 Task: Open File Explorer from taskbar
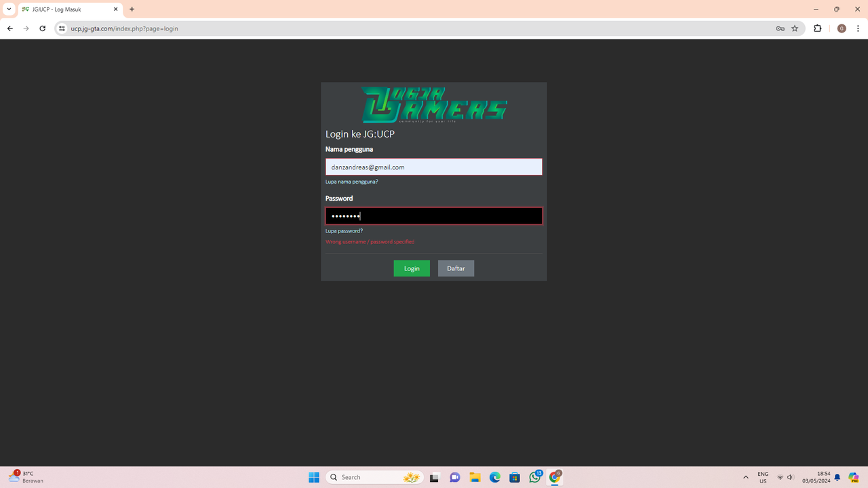click(475, 477)
